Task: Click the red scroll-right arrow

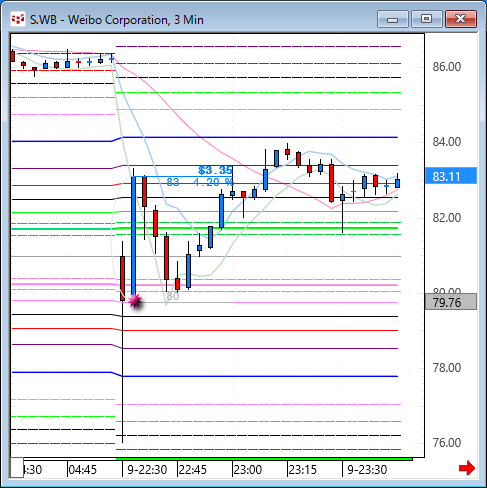Action: tap(466, 468)
